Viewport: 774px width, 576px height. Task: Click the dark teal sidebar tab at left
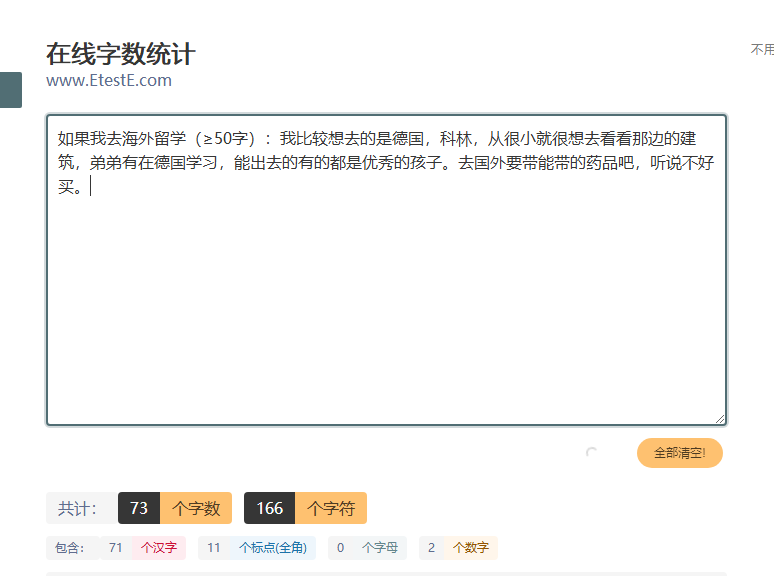coord(11,90)
